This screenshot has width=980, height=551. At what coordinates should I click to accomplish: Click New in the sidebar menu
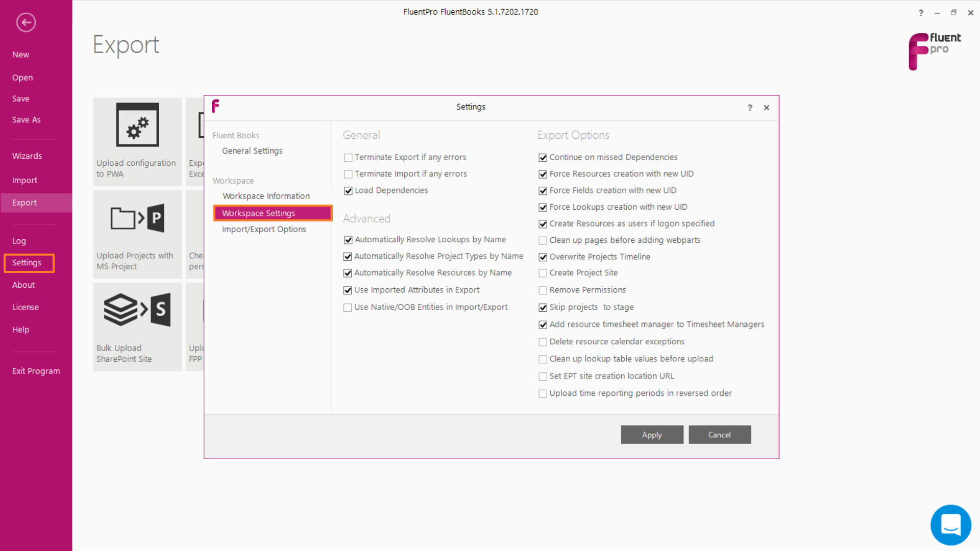tap(20, 55)
